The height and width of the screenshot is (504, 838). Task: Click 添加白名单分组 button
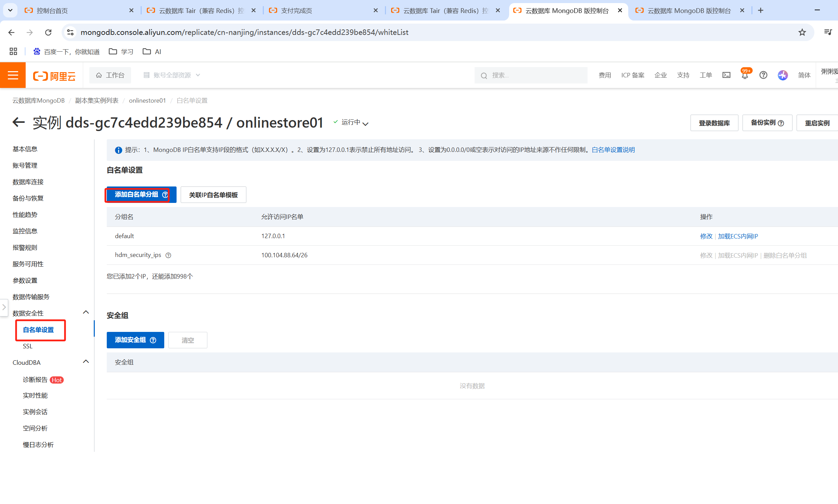(x=141, y=195)
